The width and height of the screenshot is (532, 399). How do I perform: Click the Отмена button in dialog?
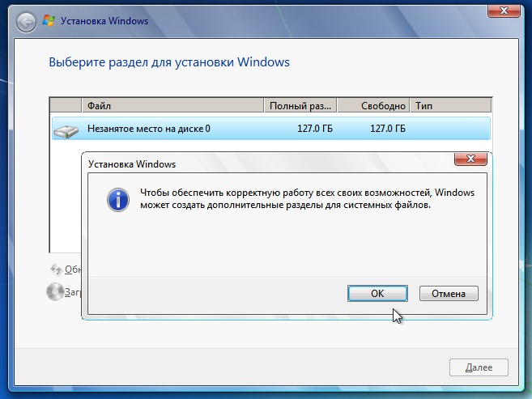point(449,293)
